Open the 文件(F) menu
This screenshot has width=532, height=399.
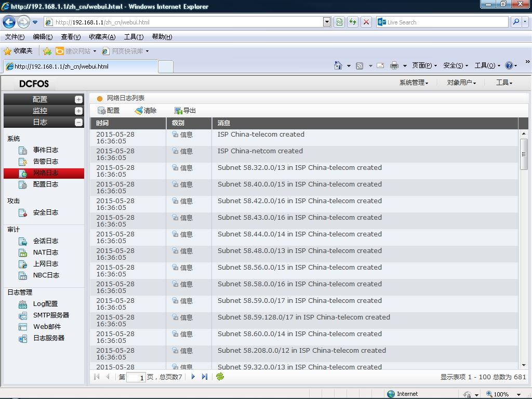[x=15, y=37]
